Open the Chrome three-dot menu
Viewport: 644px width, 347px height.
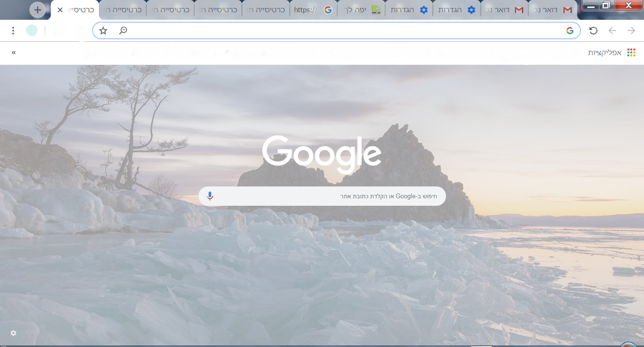tap(13, 31)
